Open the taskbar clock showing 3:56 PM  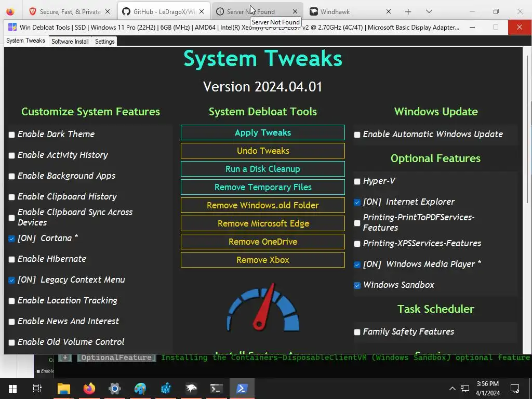(x=488, y=389)
